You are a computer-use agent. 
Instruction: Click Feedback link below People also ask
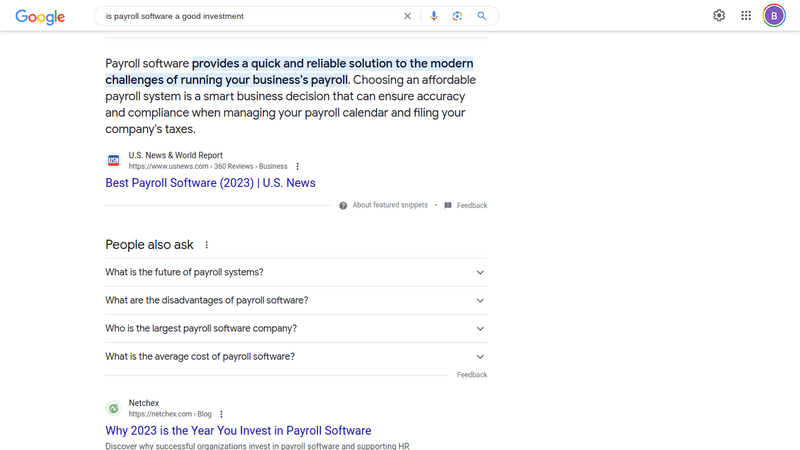(x=472, y=374)
